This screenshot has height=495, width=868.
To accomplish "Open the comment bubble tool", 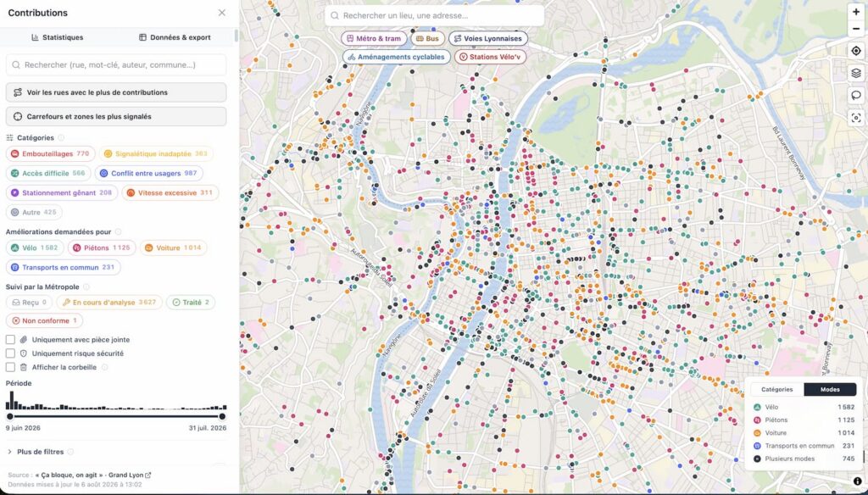I will pyautogui.click(x=856, y=95).
